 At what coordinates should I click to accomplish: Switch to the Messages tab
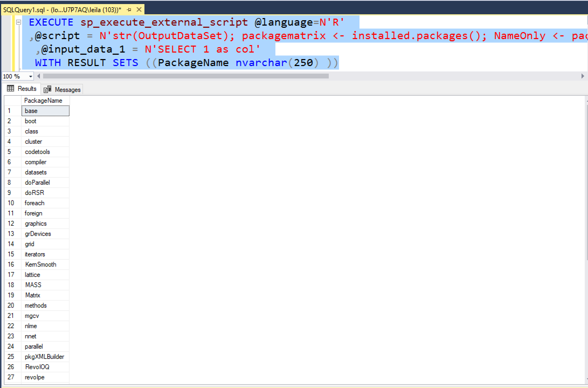point(67,89)
